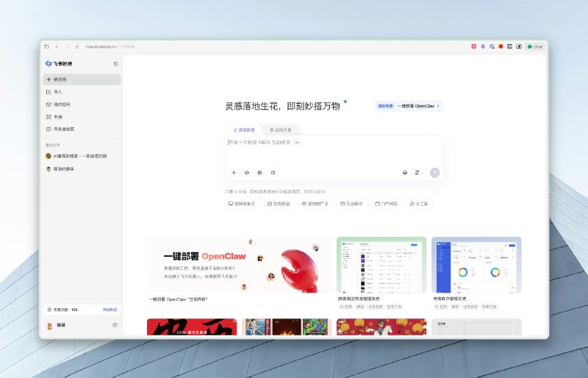This screenshot has width=588, height=378.
Task: Reload the page using browser refresh icon
Action: pos(77,46)
